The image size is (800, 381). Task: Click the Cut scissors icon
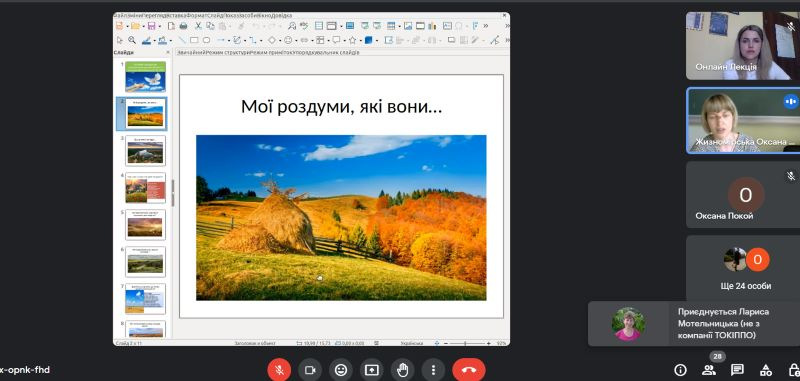pos(198,26)
